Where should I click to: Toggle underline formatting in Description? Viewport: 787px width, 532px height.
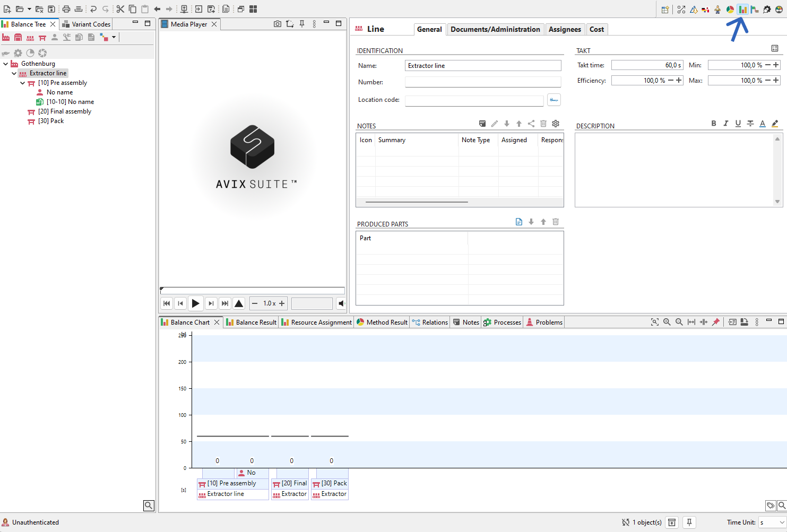(x=738, y=124)
